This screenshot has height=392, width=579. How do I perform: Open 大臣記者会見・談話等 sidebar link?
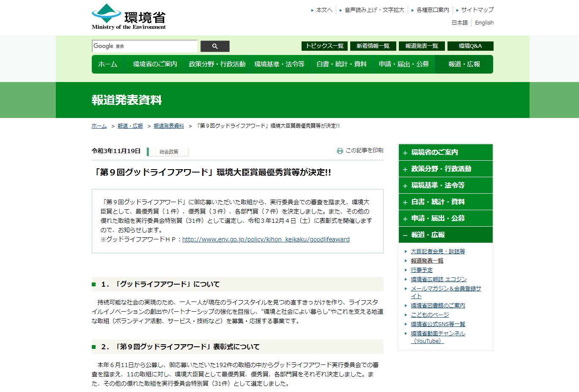coord(438,251)
